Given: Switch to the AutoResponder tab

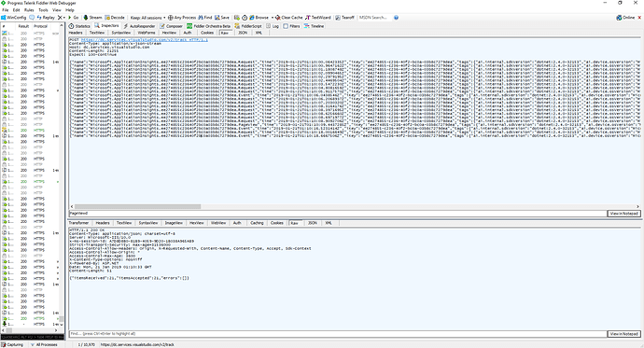Looking at the screenshot, I should point(139,26).
